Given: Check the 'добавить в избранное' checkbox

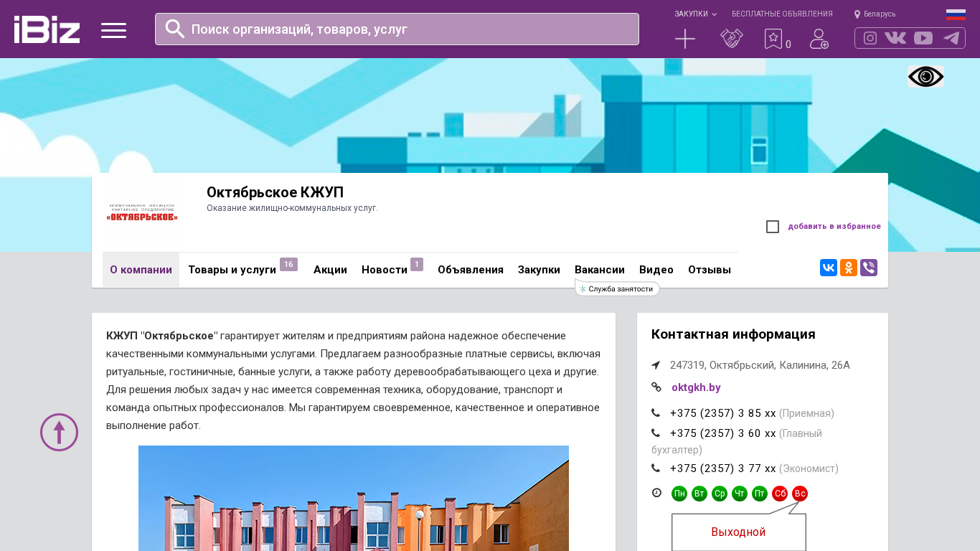Looking at the screenshot, I should coord(773,227).
